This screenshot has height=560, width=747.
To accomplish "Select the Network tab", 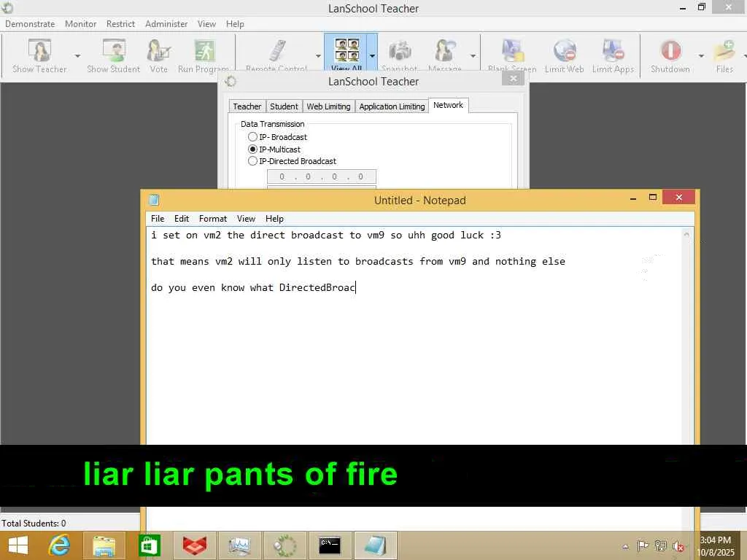I will pos(449,105).
